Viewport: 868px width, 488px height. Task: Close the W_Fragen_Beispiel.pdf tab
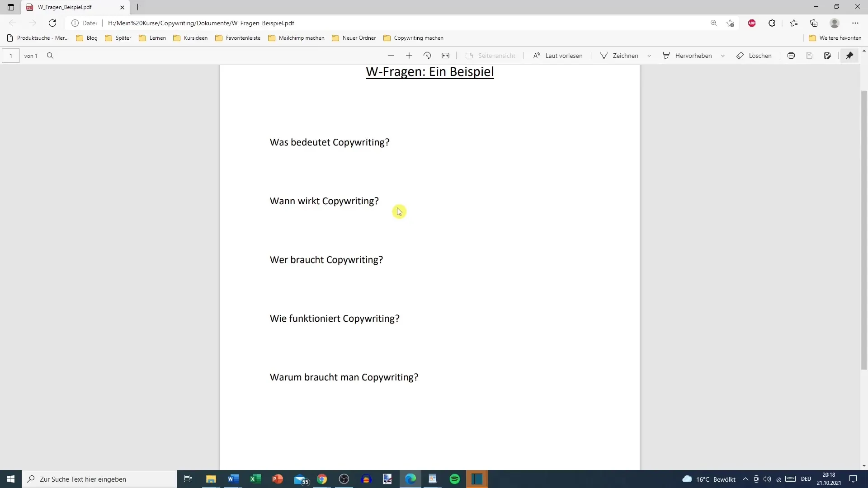pyautogui.click(x=122, y=7)
